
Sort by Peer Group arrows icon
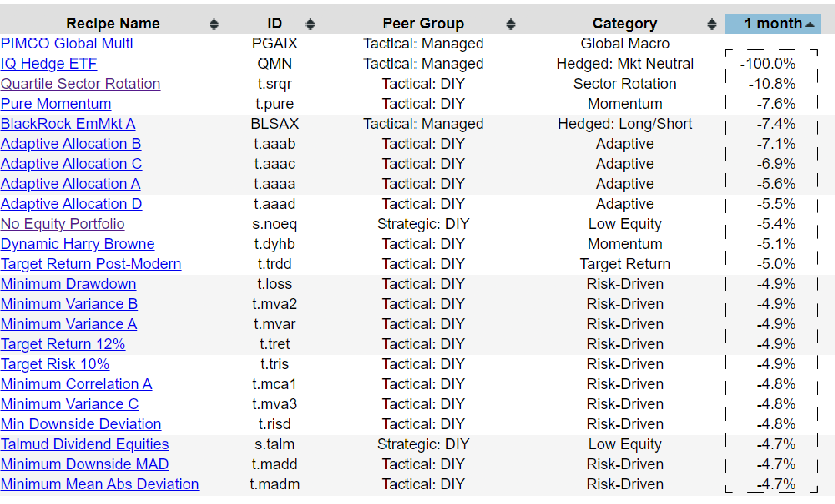click(510, 24)
